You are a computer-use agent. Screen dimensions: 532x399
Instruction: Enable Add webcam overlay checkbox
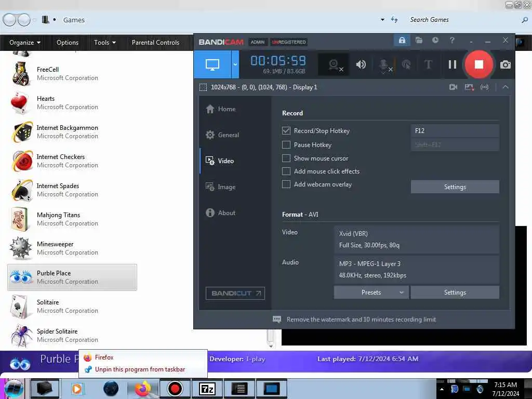286,184
